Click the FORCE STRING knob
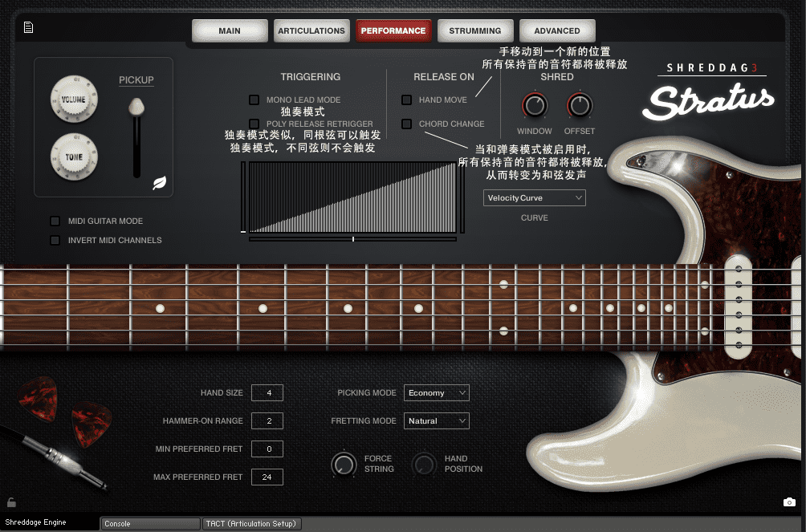Screen dimensions: 806x532 (344, 464)
